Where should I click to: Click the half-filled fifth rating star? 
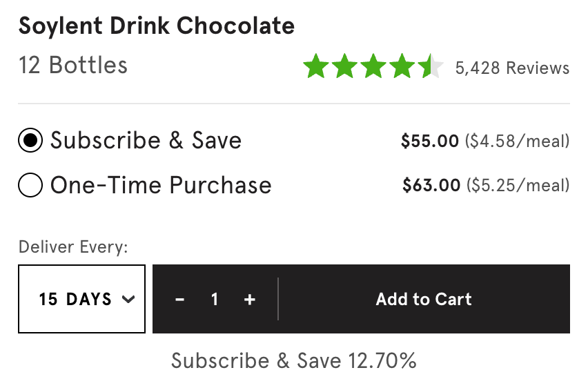pyautogui.click(x=431, y=66)
